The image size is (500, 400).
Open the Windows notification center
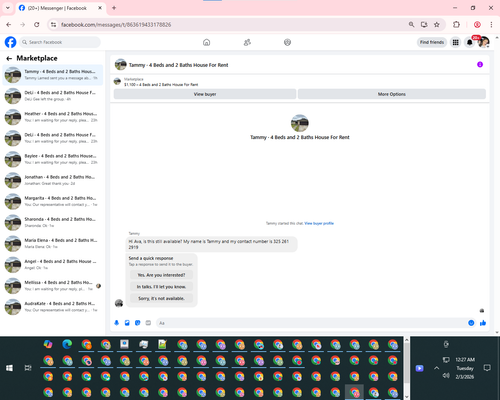(487, 368)
